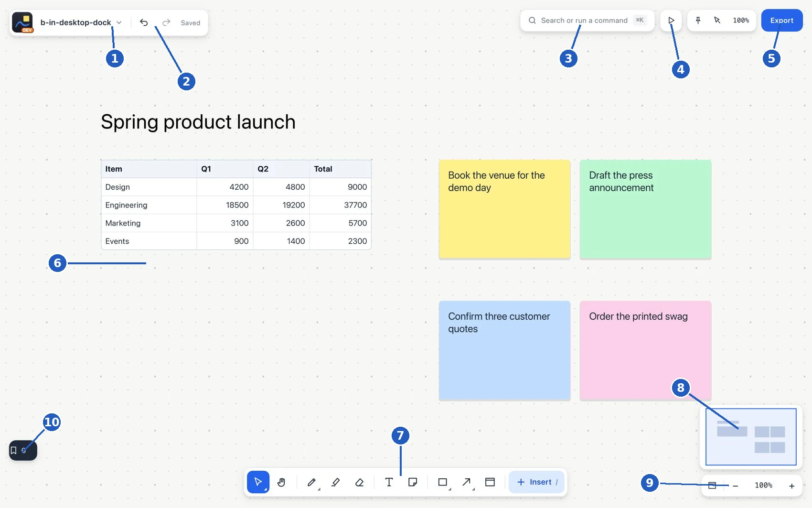
Task: Undo the last action
Action: (x=144, y=22)
